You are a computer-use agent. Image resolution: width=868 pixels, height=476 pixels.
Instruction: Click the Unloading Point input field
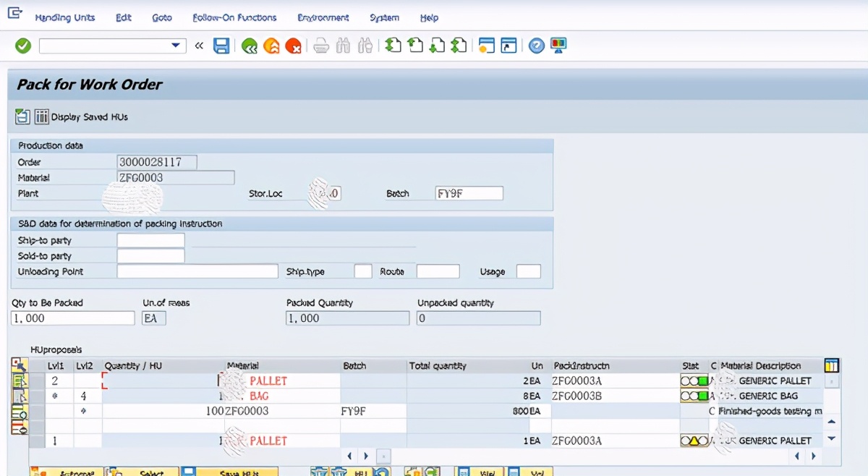click(x=197, y=272)
